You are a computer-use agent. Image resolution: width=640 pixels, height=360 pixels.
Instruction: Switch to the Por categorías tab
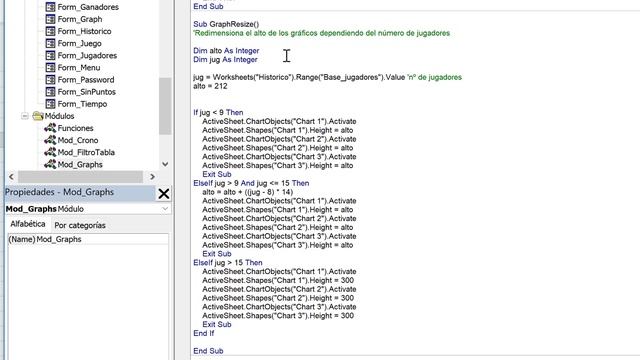80,225
